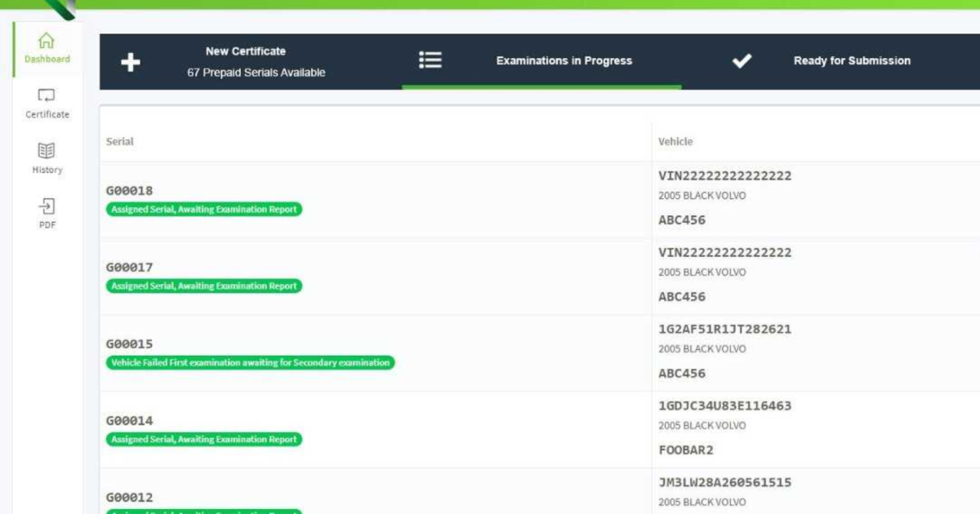Open serial G00014 entry
The width and height of the screenshot is (980, 514).
click(x=129, y=421)
